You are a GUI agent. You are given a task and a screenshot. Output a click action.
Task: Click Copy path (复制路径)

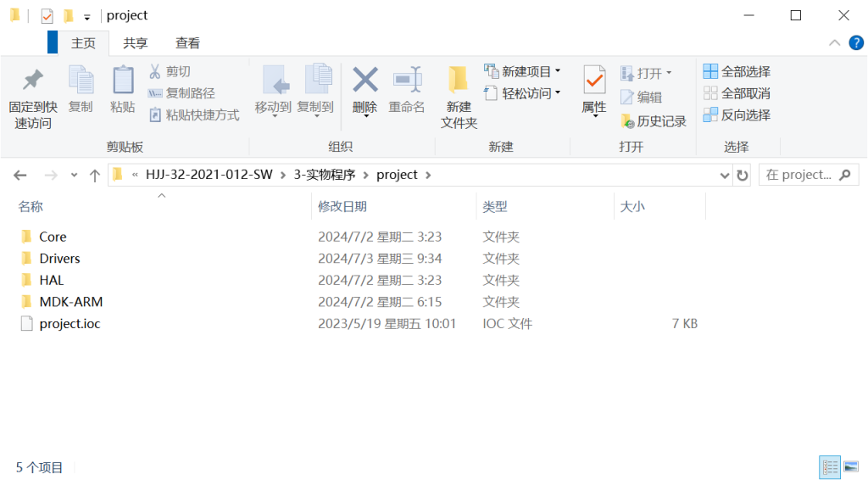[x=182, y=93]
